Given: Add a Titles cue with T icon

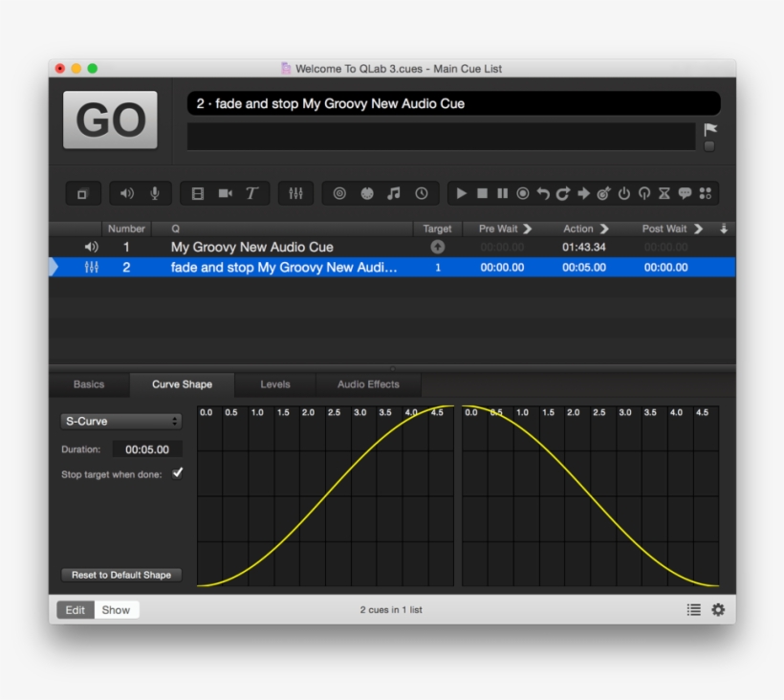Looking at the screenshot, I should click(251, 193).
